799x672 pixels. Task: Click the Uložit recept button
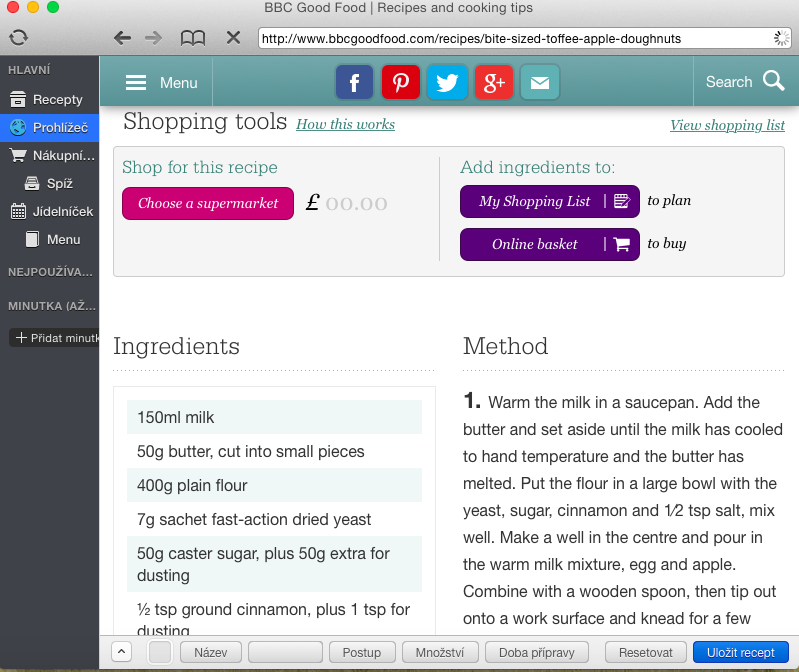click(x=740, y=652)
